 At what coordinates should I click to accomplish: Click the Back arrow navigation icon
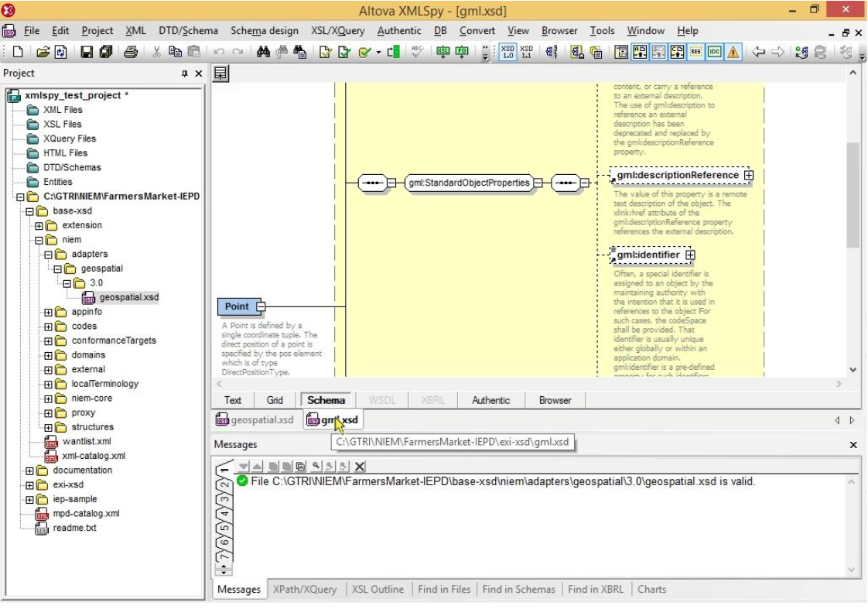pos(759,52)
